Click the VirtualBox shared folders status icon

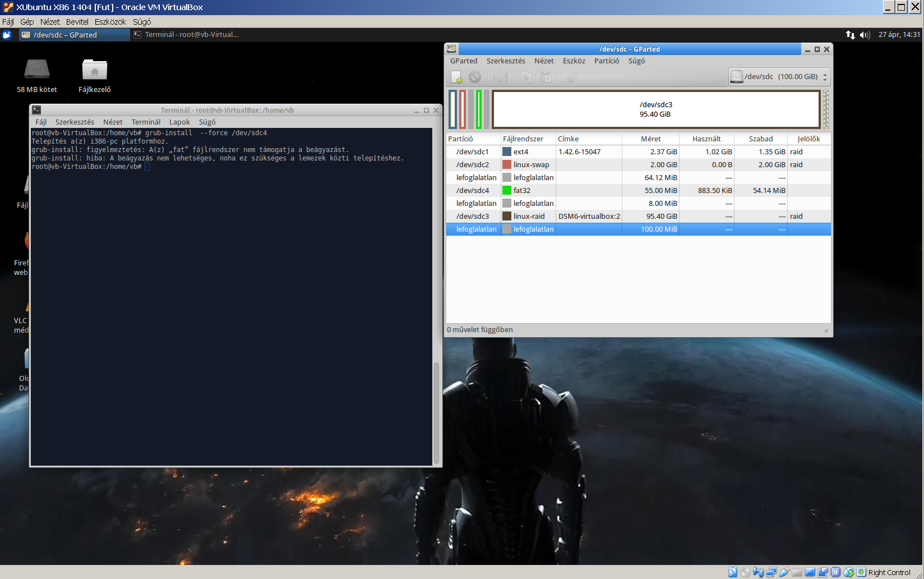pyautogui.click(x=797, y=572)
